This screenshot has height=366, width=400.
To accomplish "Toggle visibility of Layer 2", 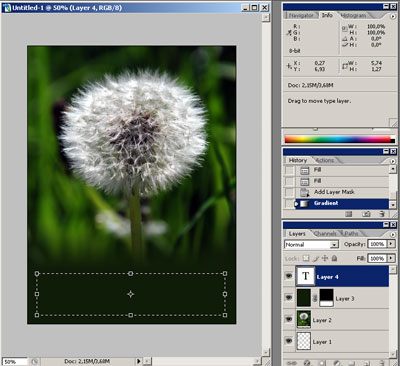I will click(x=289, y=319).
